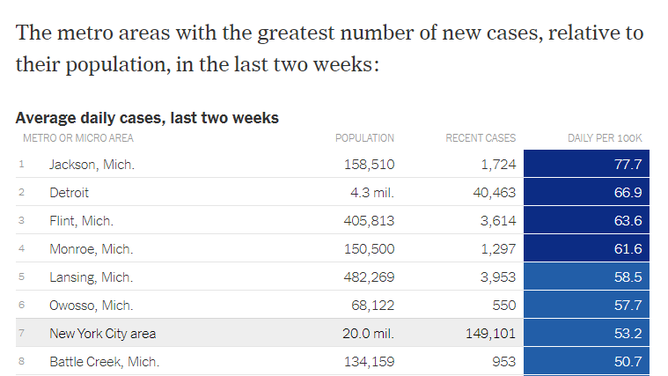Select the Detroit metro area row
668x376 pixels.
(x=332, y=192)
